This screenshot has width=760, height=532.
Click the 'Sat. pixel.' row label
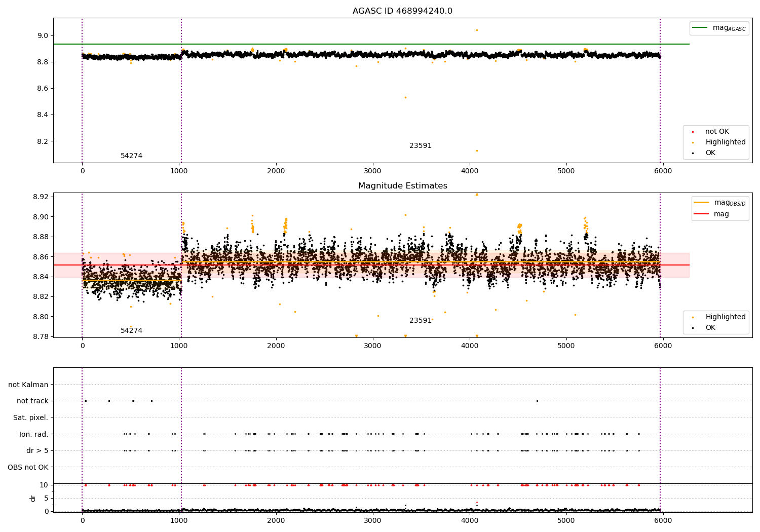click(x=30, y=417)
